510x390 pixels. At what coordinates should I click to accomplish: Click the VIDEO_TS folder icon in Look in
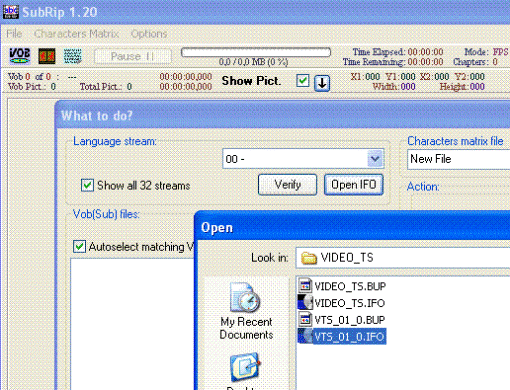(309, 258)
